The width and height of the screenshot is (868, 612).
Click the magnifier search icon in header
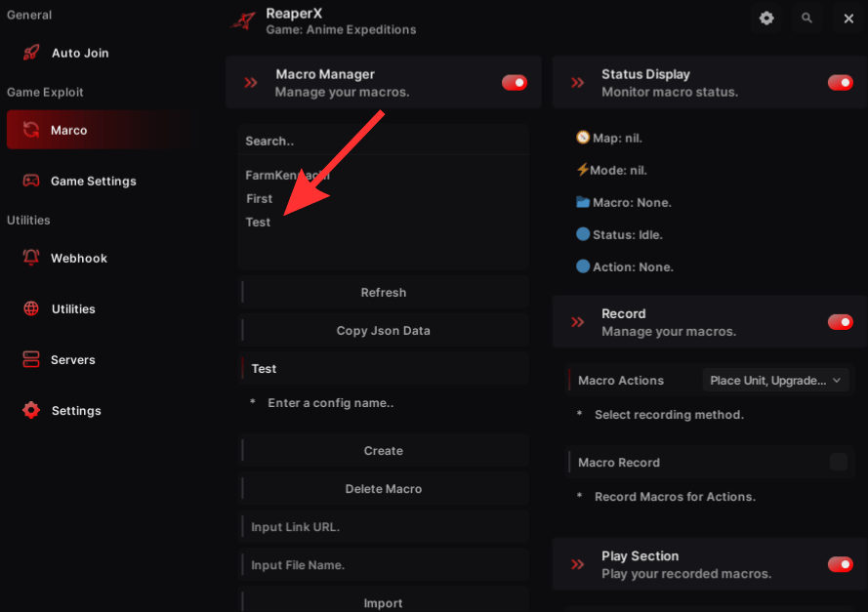(806, 19)
